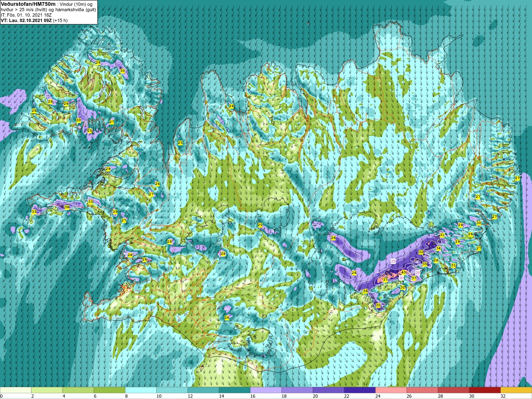Click the orange legend swatch above 32 m/s
The height and width of the screenshot is (399, 532).
516,390
